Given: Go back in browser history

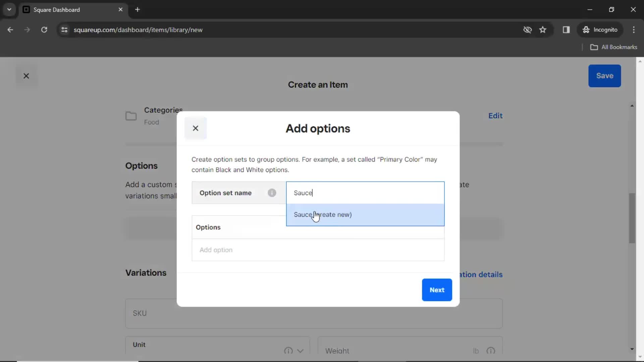Looking at the screenshot, I should 10,30.
